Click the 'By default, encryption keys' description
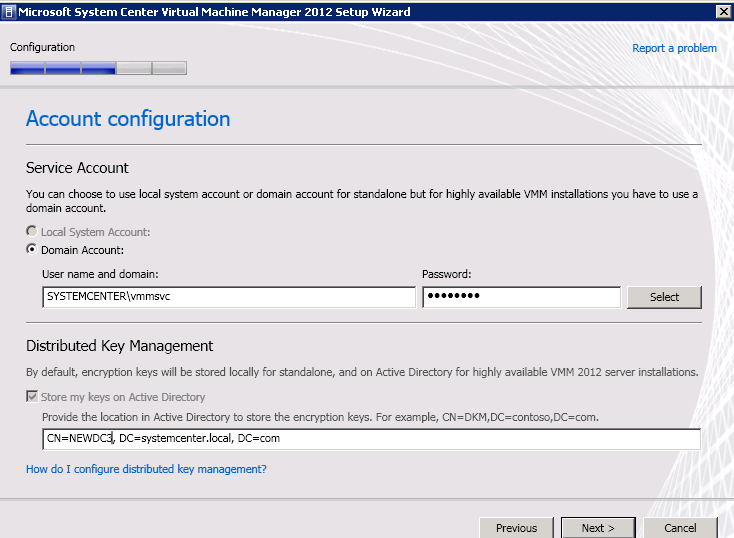Screen dimensions: 734x538 click(362, 372)
